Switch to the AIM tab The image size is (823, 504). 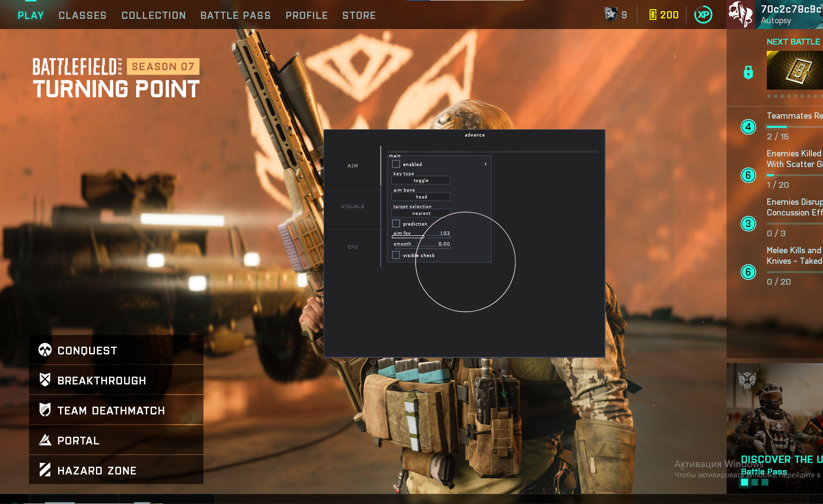(x=353, y=166)
